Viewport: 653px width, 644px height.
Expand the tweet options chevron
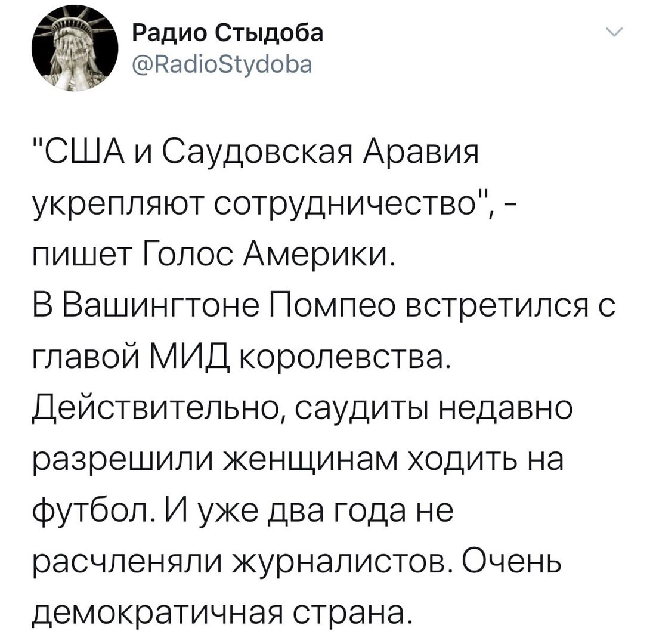pos(614,32)
